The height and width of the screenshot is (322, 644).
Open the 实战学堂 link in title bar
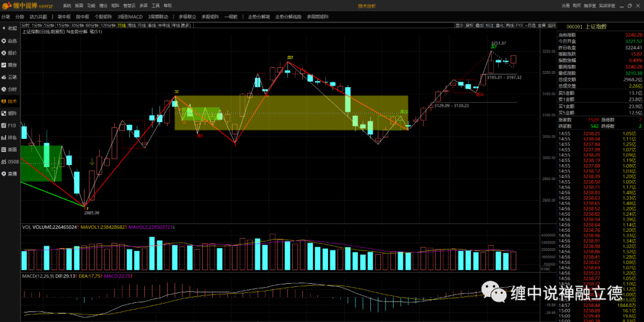(x=607, y=6)
